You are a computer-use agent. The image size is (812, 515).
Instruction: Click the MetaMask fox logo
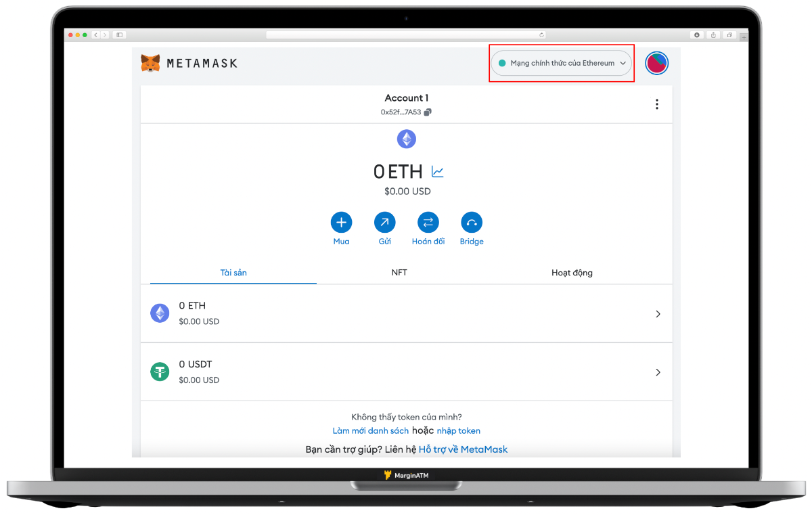150,63
